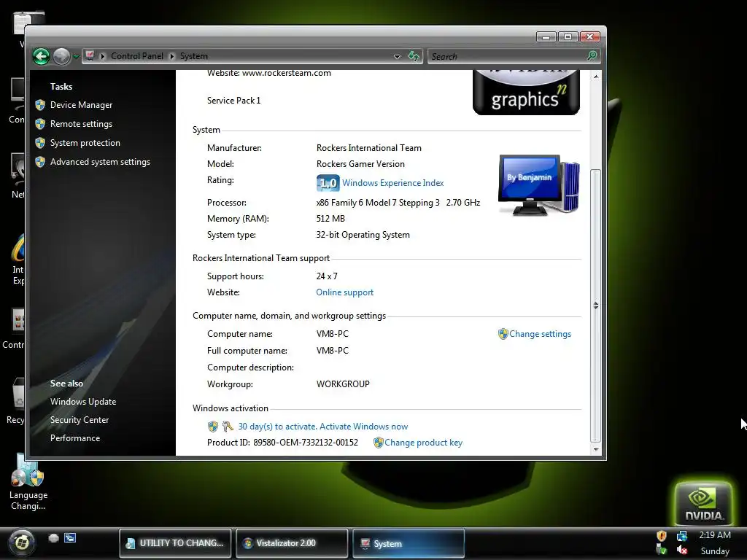Expand the chevron before Control Panel

tap(102, 56)
